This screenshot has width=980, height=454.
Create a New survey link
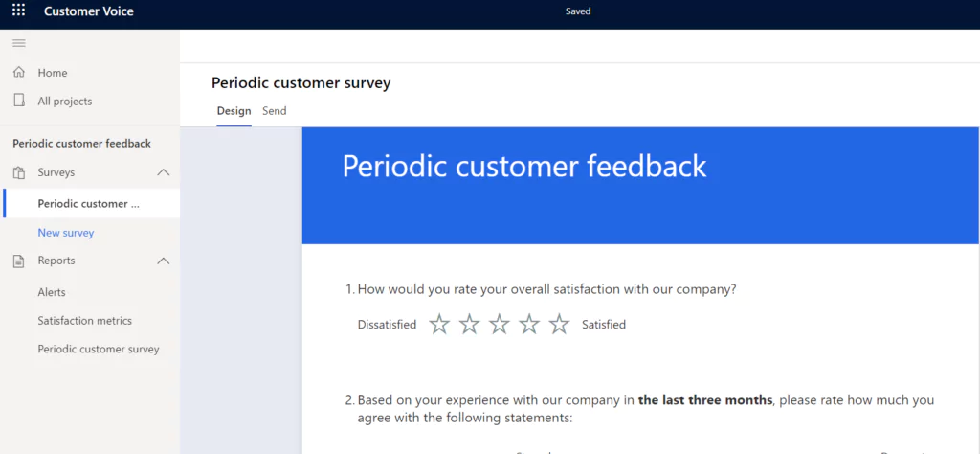(66, 233)
